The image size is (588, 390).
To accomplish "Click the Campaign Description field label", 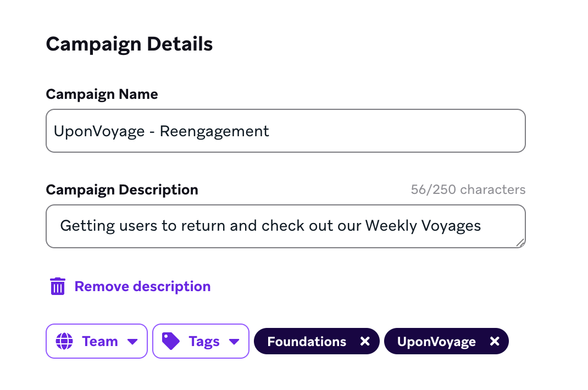I will click(x=122, y=190).
